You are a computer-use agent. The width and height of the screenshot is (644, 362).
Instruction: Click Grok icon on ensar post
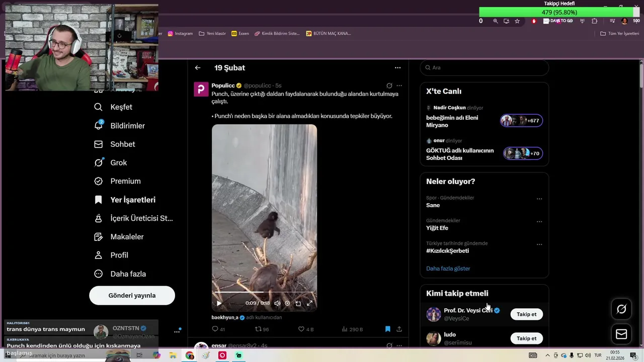pos(389,345)
